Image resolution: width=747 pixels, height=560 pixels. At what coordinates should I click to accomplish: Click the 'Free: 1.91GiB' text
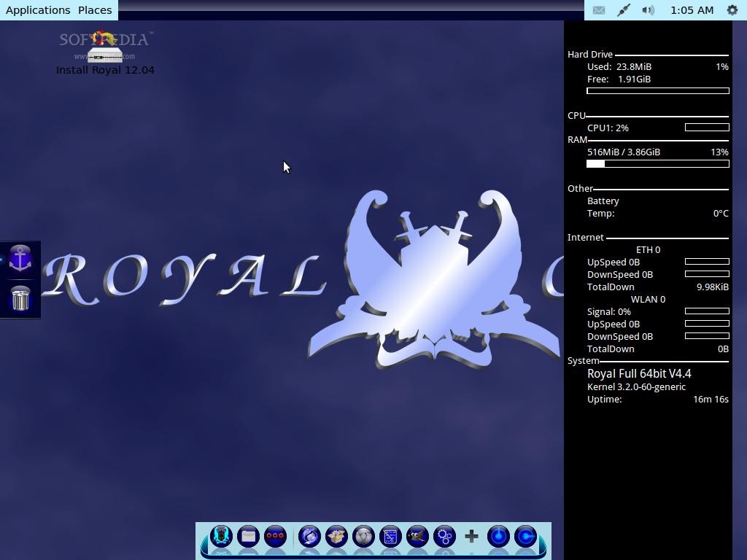point(619,79)
